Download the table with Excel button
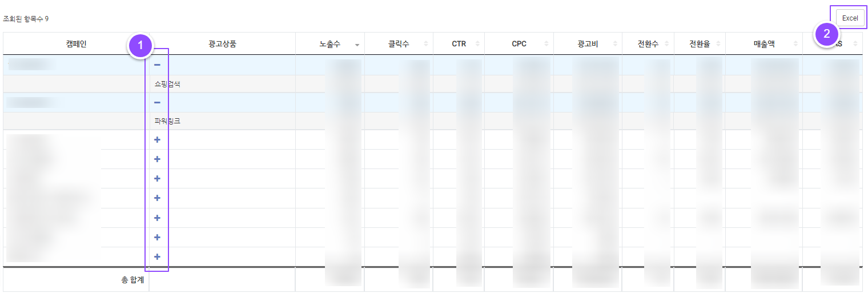 click(x=850, y=18)
